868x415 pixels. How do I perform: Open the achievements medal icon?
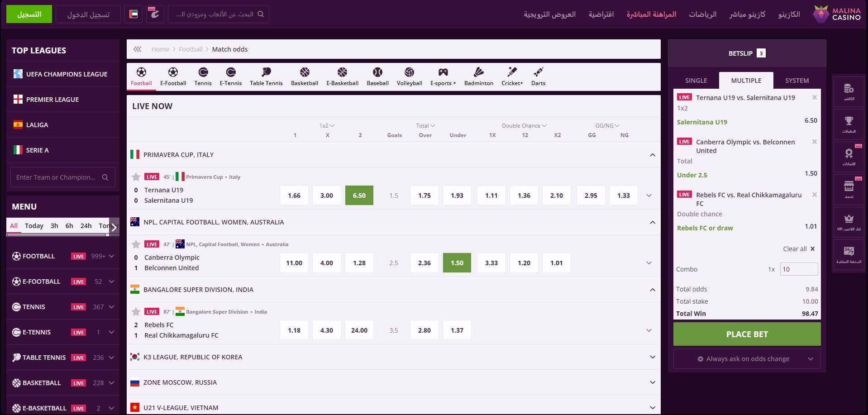(x=849, y=156)
